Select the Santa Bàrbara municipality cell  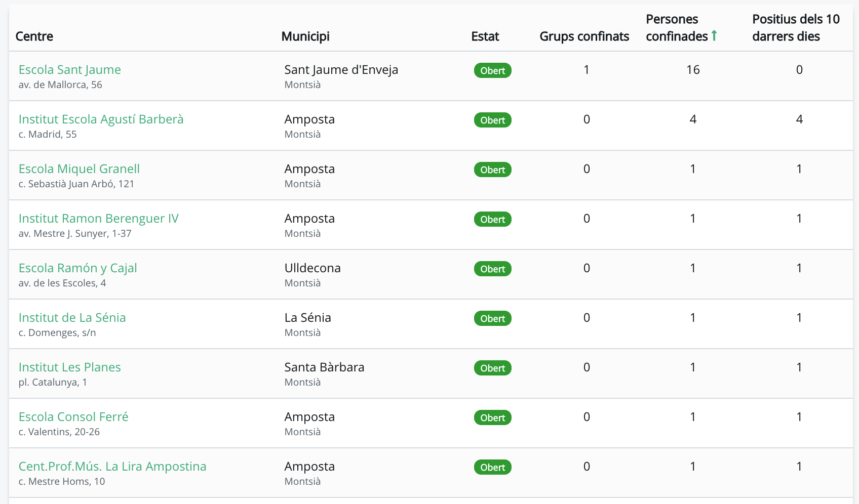pyautogui.click(x=325, y=367)
